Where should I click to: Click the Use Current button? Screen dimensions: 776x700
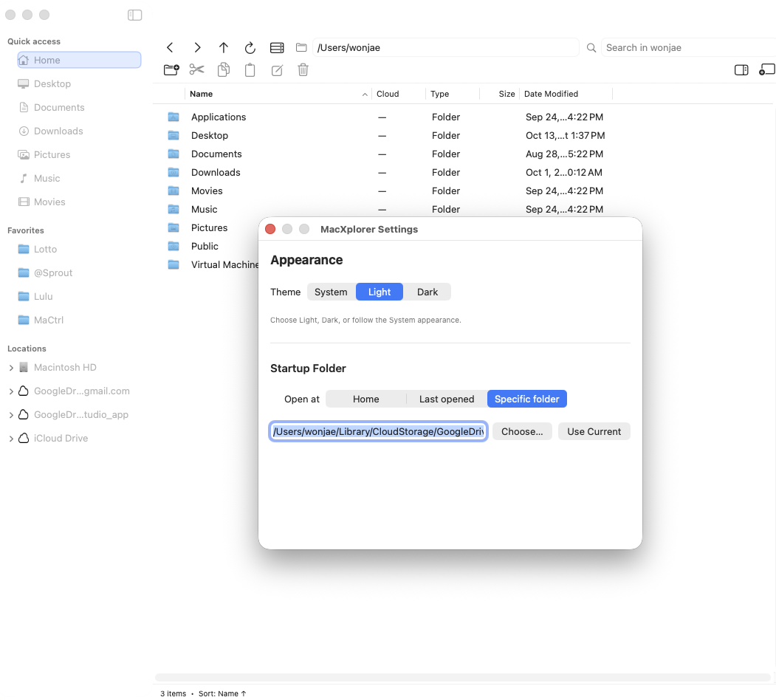(594, 432)
